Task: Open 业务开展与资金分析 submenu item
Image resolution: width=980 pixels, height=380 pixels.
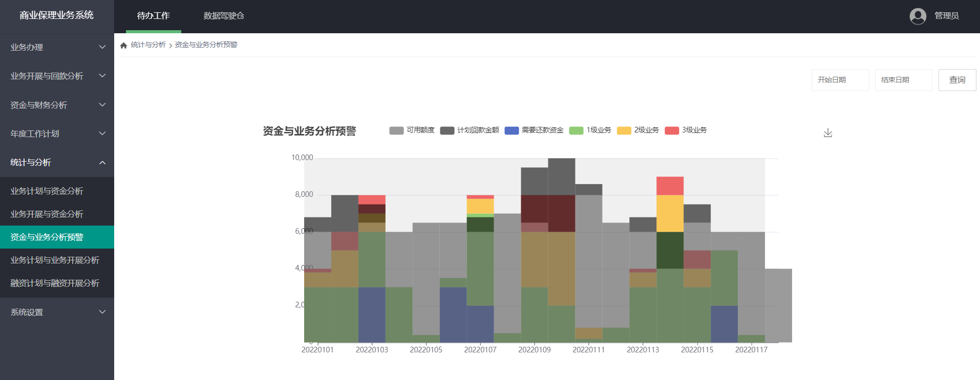Action: 57,214
